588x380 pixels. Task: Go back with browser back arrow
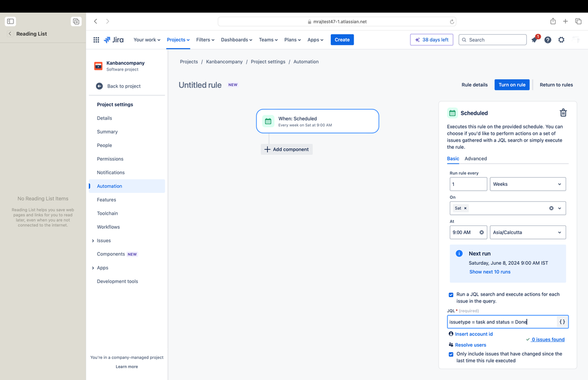coord(95,21)
